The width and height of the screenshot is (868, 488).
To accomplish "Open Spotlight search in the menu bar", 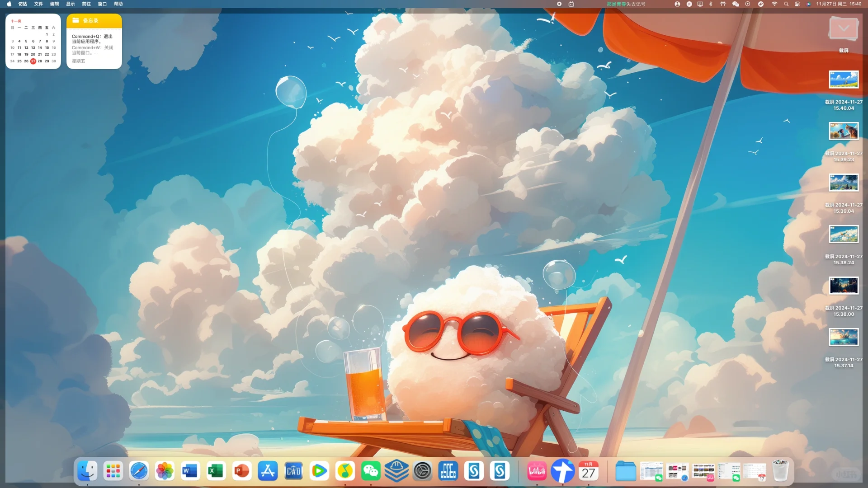I will click(786, 4).
